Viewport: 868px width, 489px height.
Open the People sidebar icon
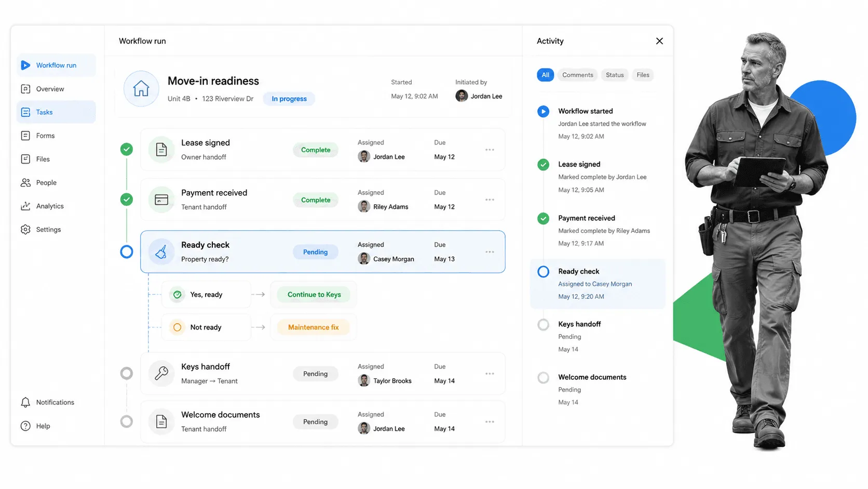click(x=25, y=182)
